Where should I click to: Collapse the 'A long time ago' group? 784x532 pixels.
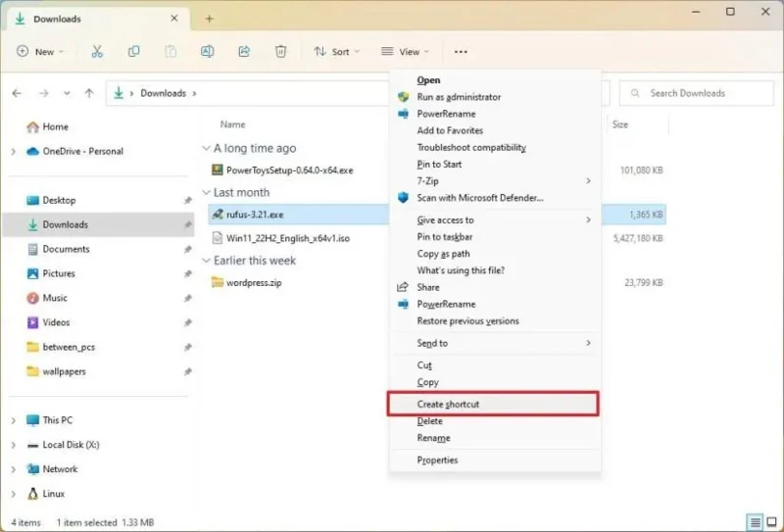[x=206, y=149]
